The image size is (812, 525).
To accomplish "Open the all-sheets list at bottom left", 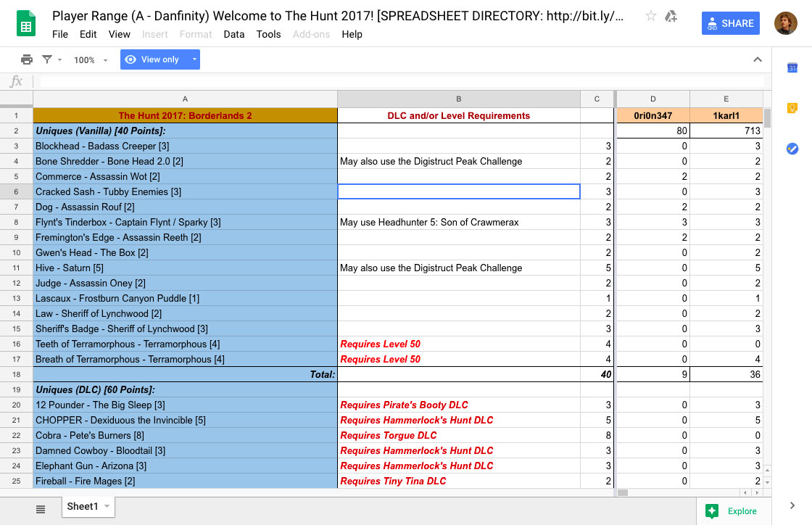I will 41,508.
